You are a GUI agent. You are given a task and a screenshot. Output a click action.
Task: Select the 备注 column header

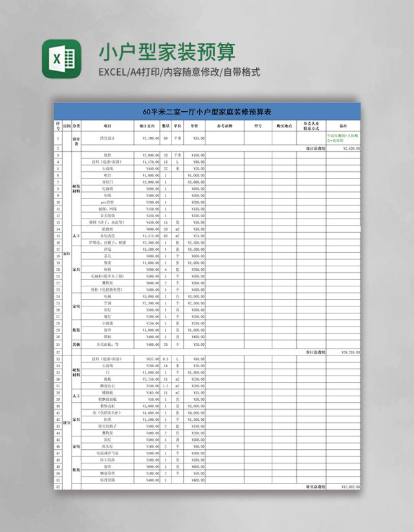343,126
